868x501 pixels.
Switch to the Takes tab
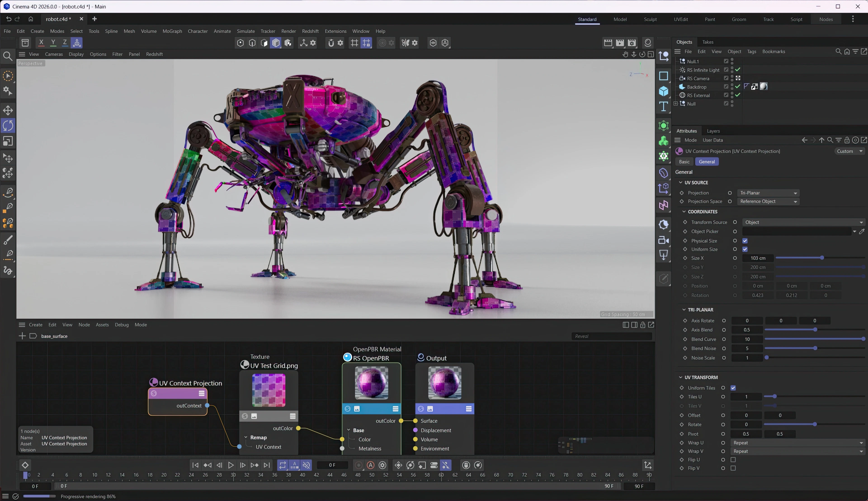pos(708,42)
